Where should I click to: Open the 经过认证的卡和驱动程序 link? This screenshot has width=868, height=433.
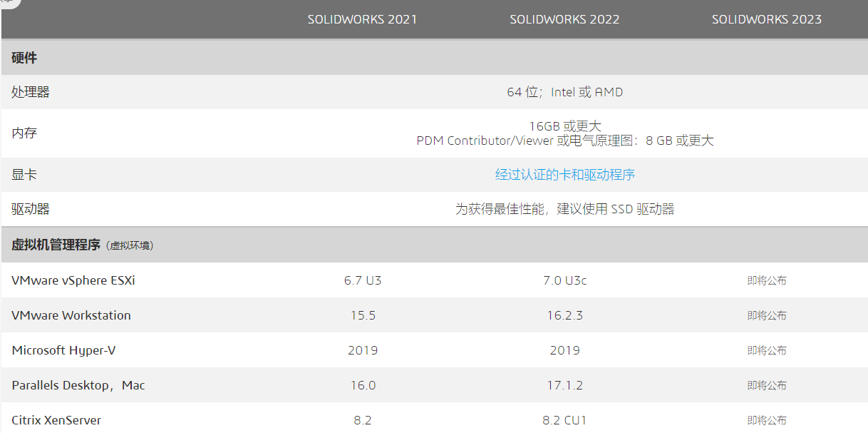[565, 175]
